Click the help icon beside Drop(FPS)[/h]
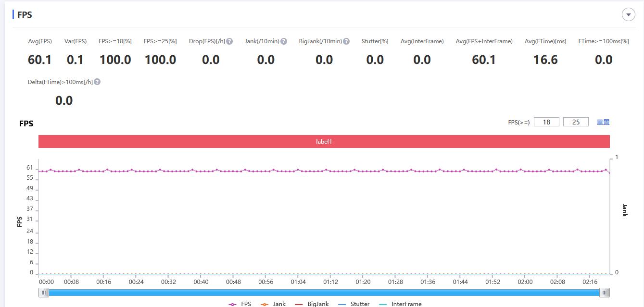 (229, 41)
